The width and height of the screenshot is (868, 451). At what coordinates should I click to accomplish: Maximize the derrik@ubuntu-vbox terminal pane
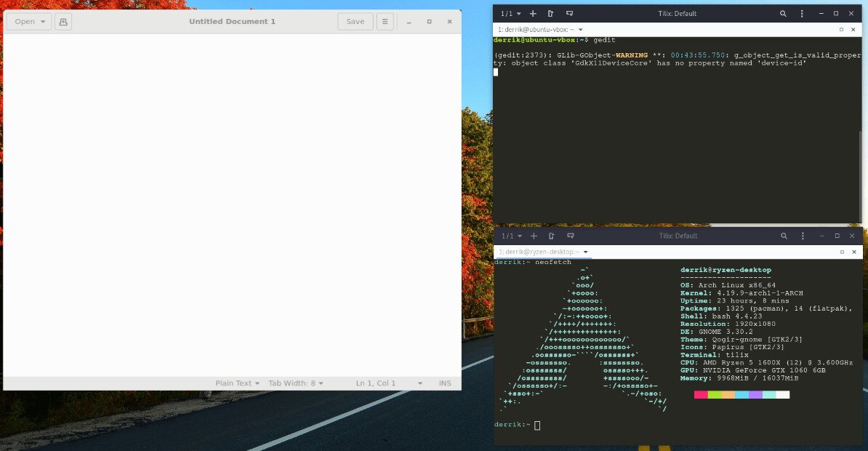point(841,29)
